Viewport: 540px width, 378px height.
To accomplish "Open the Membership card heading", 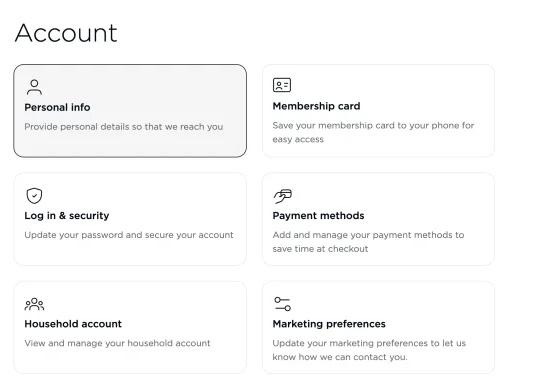I will [316, 106].
